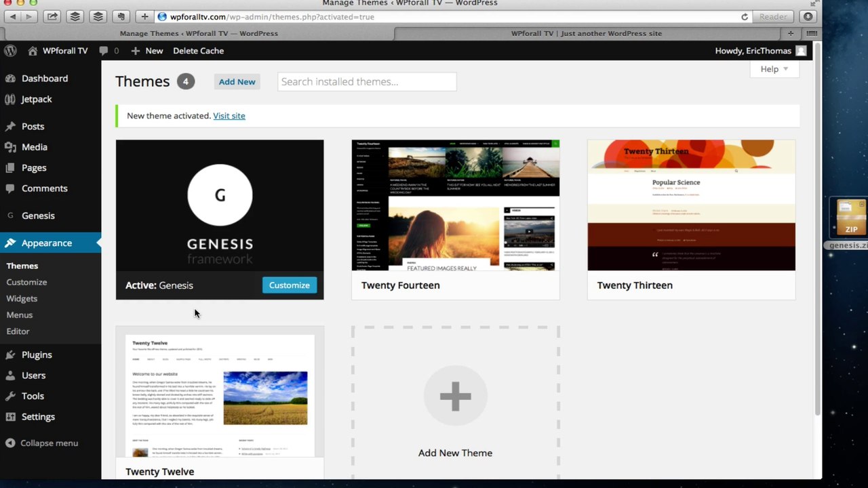Click the Collapse menu arrow icon
868x488 pixels.
point(10,443)
